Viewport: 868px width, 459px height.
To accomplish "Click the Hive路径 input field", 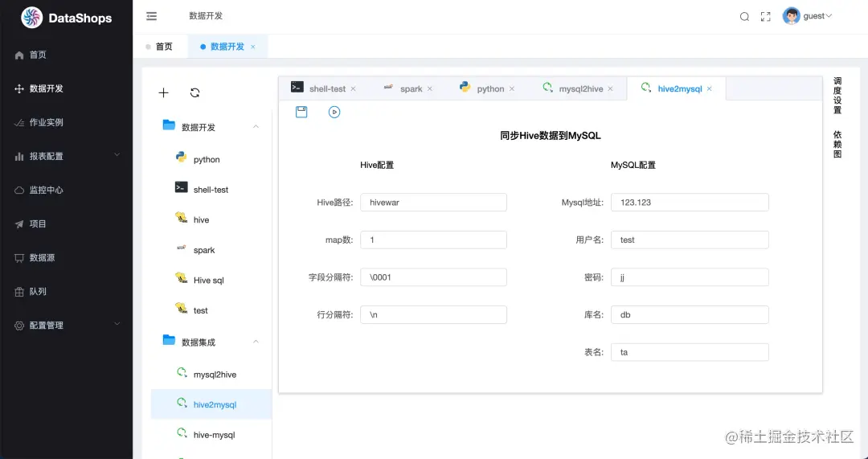I will [x=433, y=202].
